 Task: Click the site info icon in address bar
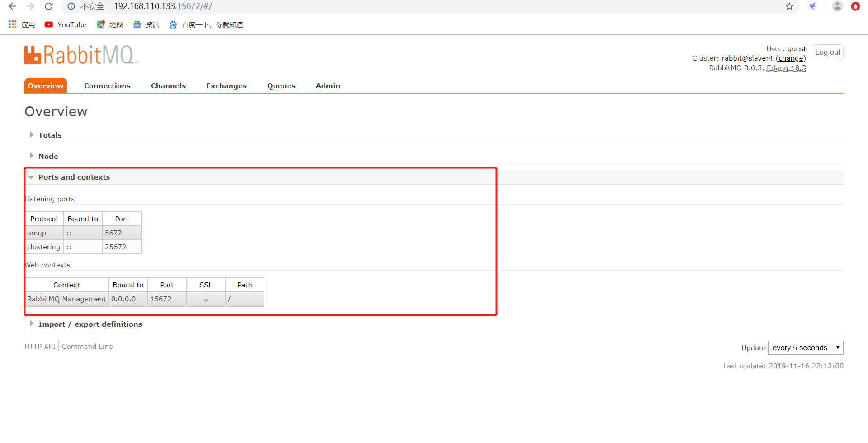(x=71, y=6)
